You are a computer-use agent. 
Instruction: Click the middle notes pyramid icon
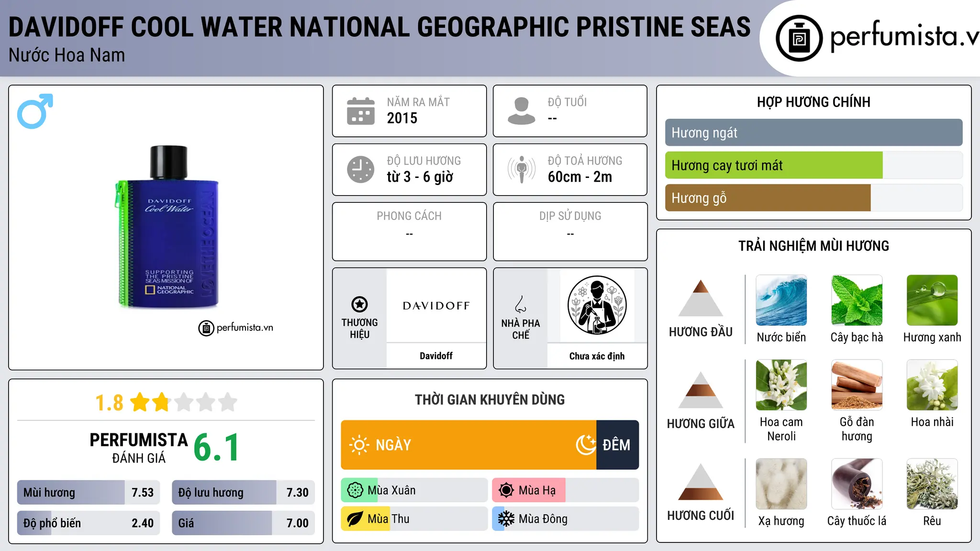(x=701, y=390)
